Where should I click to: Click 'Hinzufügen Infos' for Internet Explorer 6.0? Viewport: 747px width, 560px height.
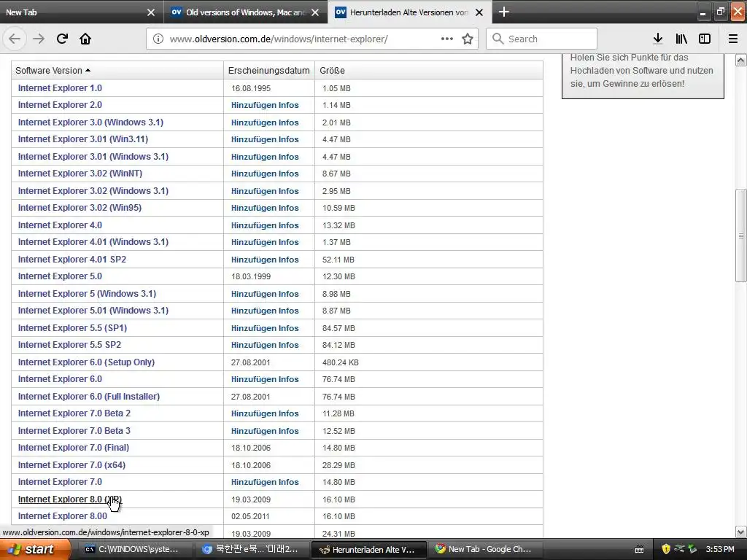point(265,379)
